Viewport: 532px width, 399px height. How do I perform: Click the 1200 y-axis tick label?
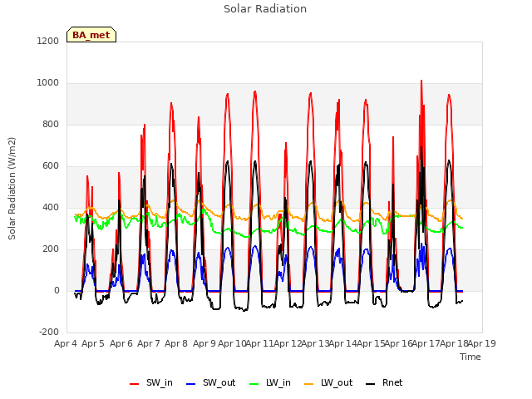tap(48, 41)
